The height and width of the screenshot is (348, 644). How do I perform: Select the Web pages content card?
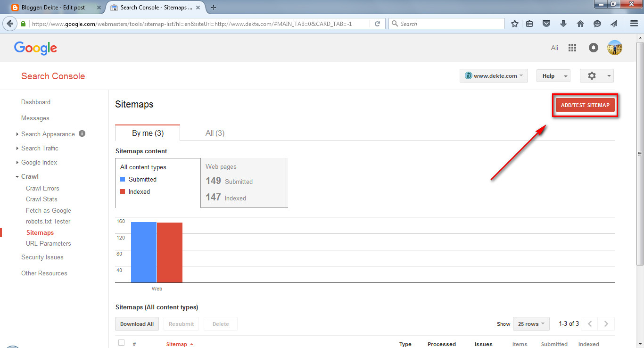[x=243, y=183]
